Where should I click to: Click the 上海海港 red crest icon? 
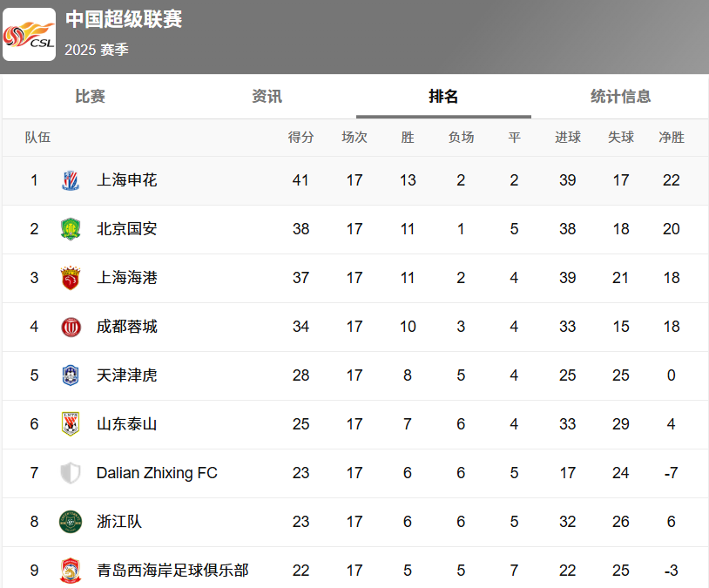pyautogui.click(x=71, y=278)
